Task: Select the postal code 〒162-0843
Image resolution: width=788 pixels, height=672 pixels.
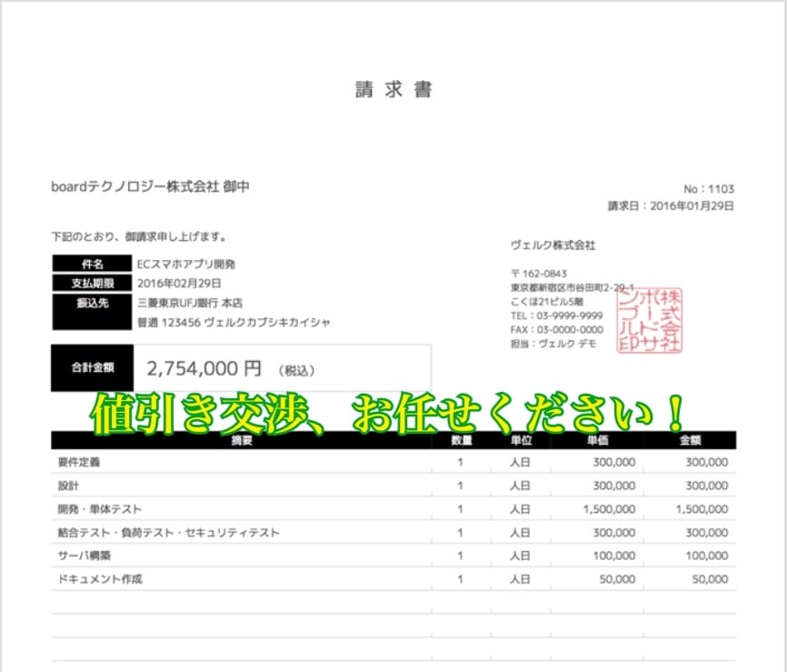Action: (x=539, y=274)
